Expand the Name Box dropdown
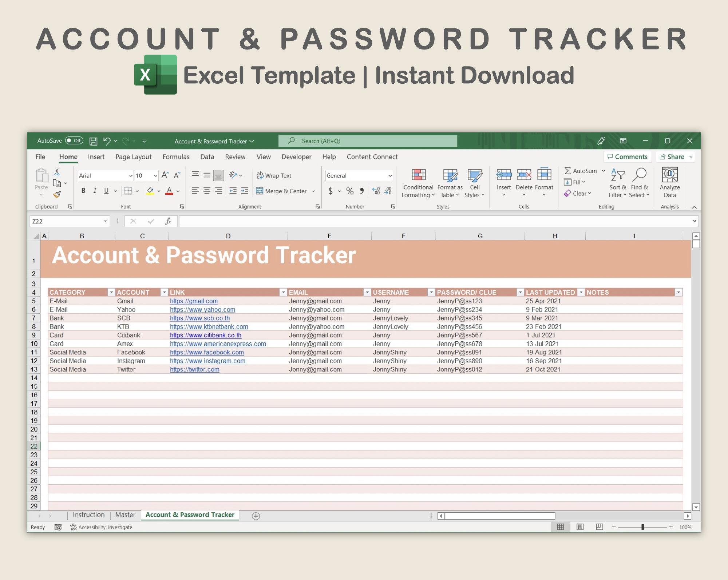This screenshot has width=728, height=580. click(105, 221)
